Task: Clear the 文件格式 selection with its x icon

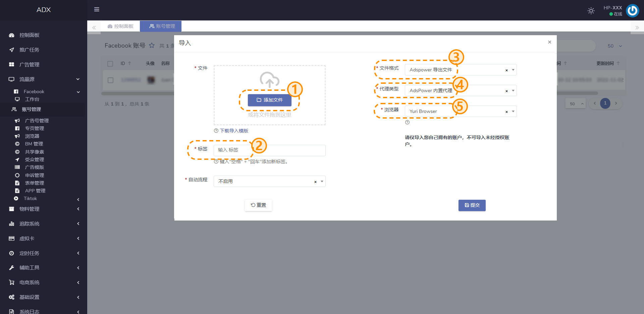Action: (506, 70)
